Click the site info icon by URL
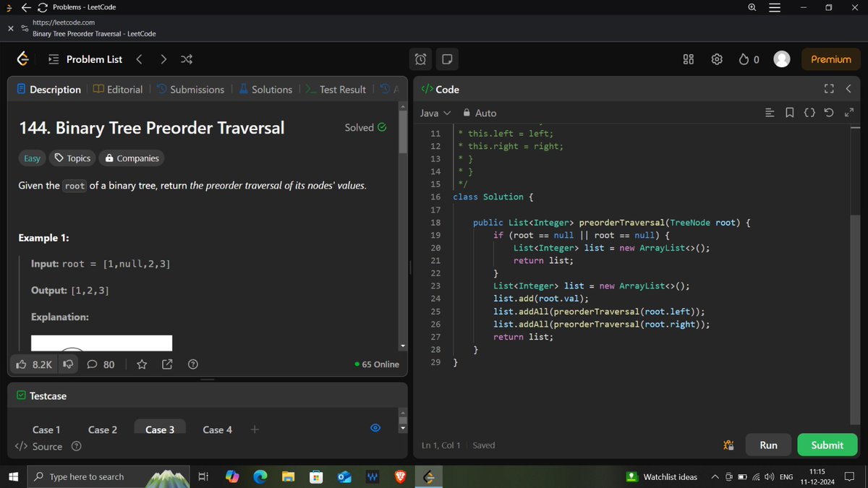The height and width of the screenshot is (488, 868). [x=25, y=28]
